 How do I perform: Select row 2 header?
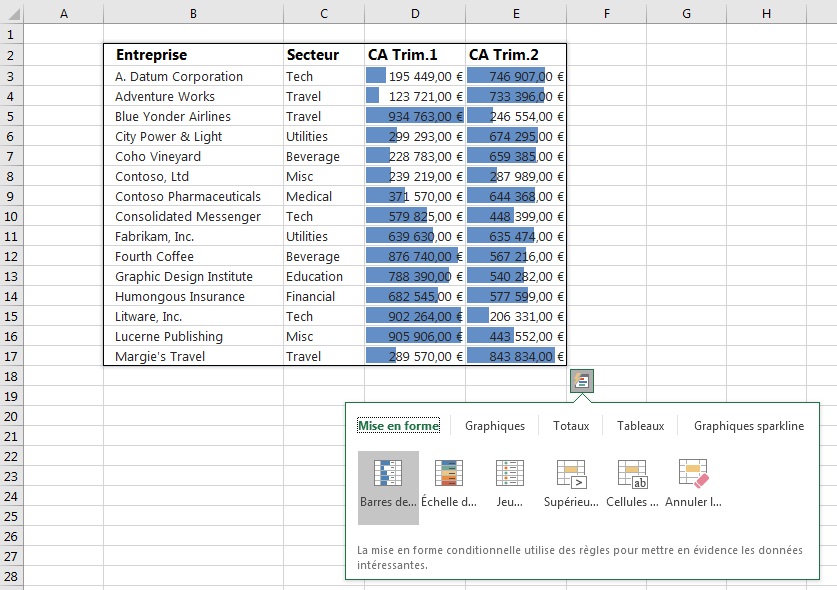(x=11, y=55)
